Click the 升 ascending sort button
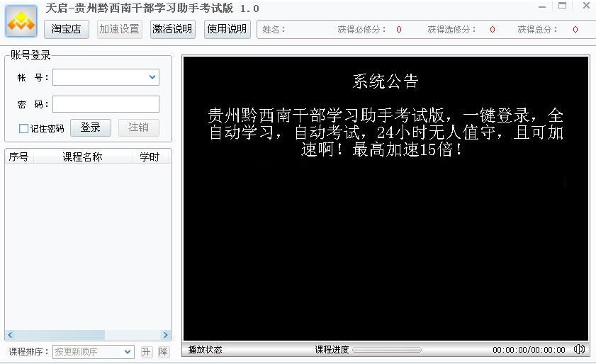The image size is (596, 364). tap(146, 351)
